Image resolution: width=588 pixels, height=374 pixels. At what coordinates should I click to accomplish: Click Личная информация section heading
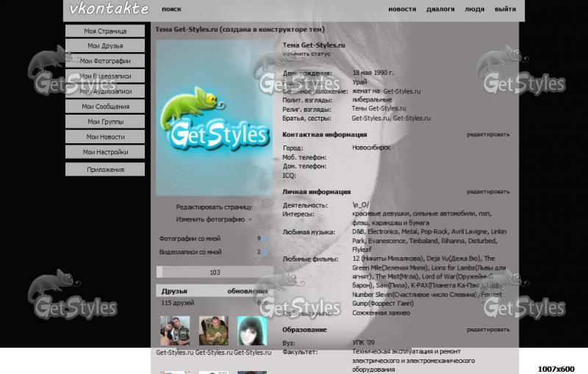pyautogui.click(x=316, y=192)
